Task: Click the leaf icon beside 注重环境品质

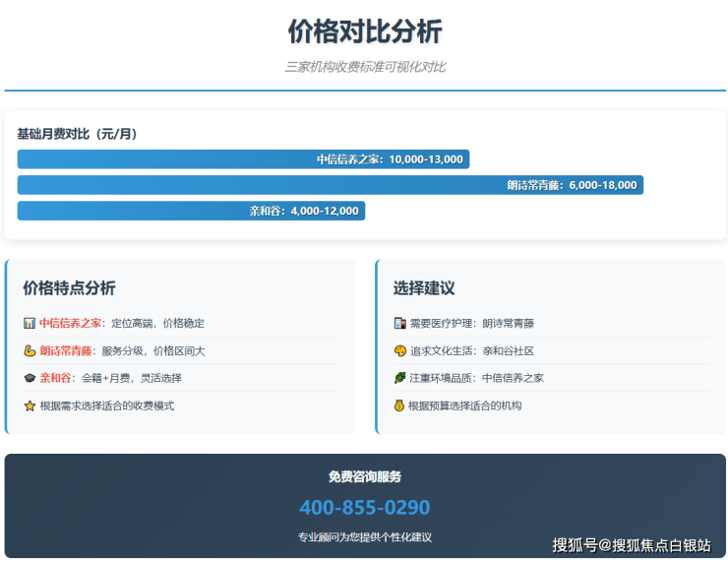Action: coord(399,378)
